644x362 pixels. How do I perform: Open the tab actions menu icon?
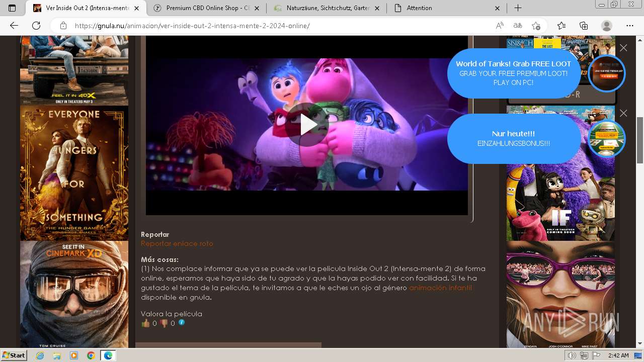coord(12,8)
